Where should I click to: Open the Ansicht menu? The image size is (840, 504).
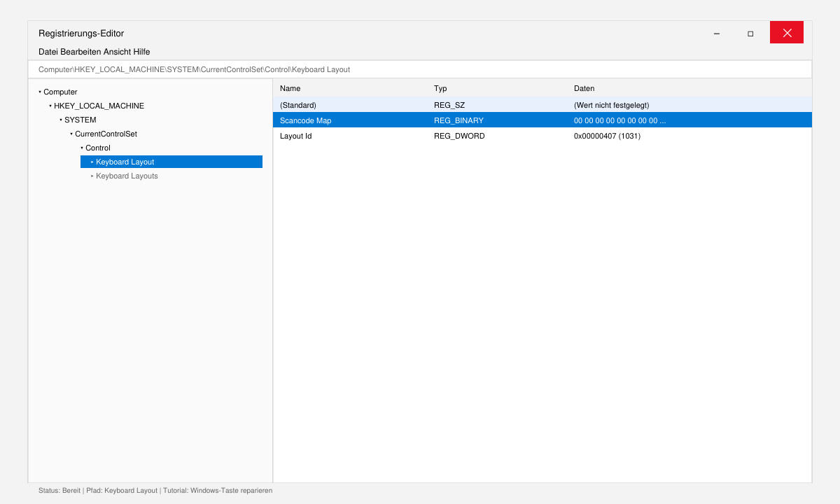(117, 52)
